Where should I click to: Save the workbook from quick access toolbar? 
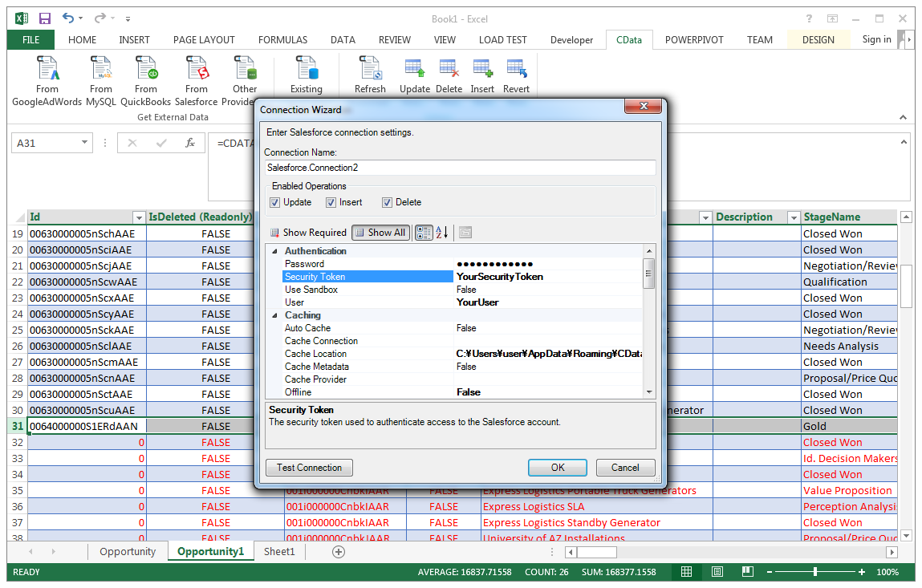(45, 18)
